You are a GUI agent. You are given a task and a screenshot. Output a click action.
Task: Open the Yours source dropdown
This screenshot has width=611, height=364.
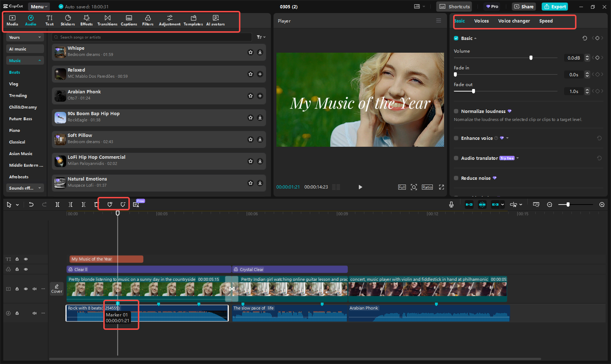click(x=24, y=37)
